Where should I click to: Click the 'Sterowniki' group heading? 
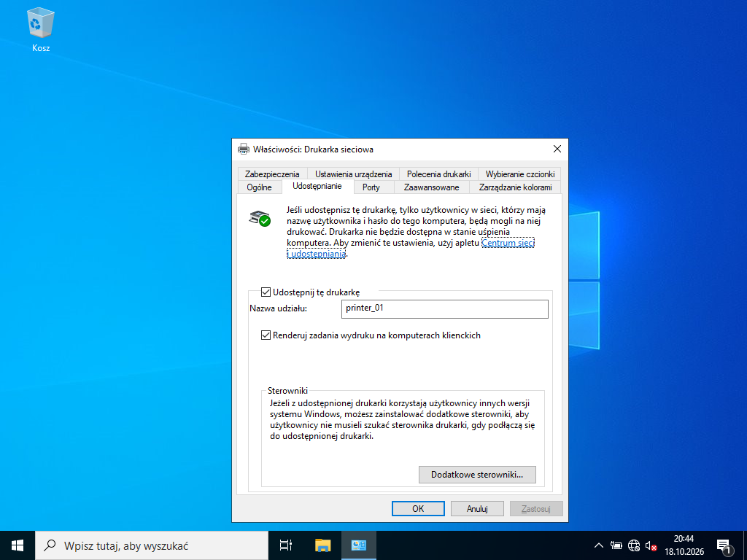point(287,391)
